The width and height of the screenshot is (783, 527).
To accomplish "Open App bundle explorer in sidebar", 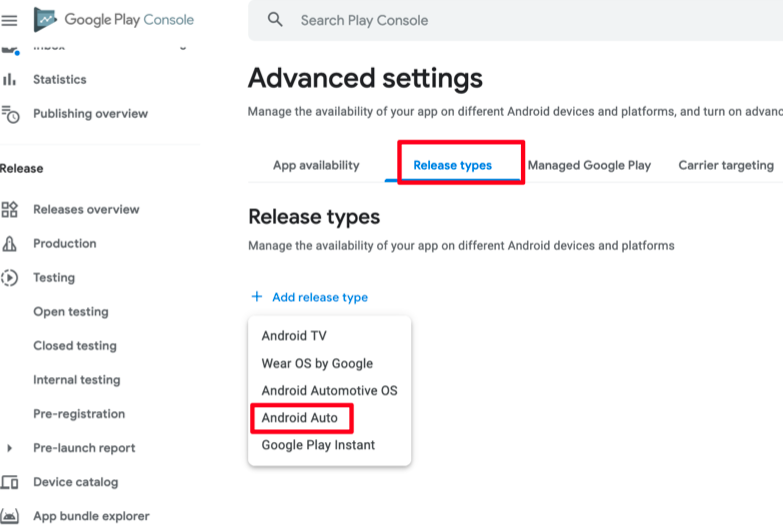I will coord(91,516).
